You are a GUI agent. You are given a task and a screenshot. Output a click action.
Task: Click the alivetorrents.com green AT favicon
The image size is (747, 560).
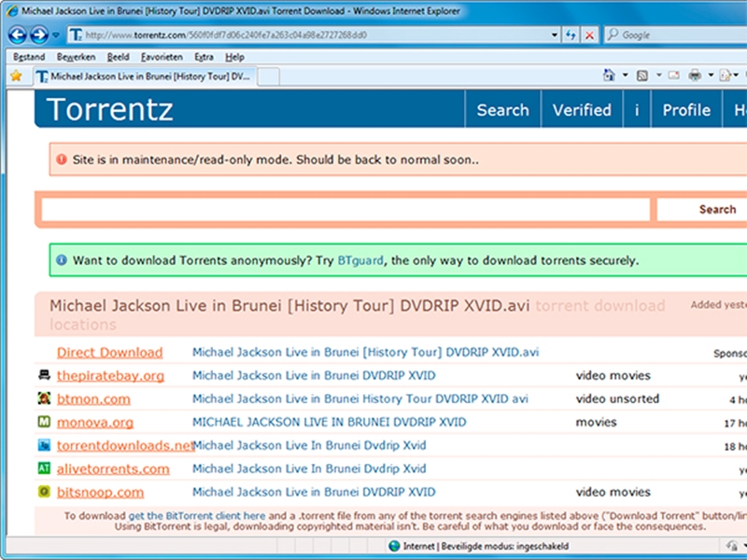[44, 469]
